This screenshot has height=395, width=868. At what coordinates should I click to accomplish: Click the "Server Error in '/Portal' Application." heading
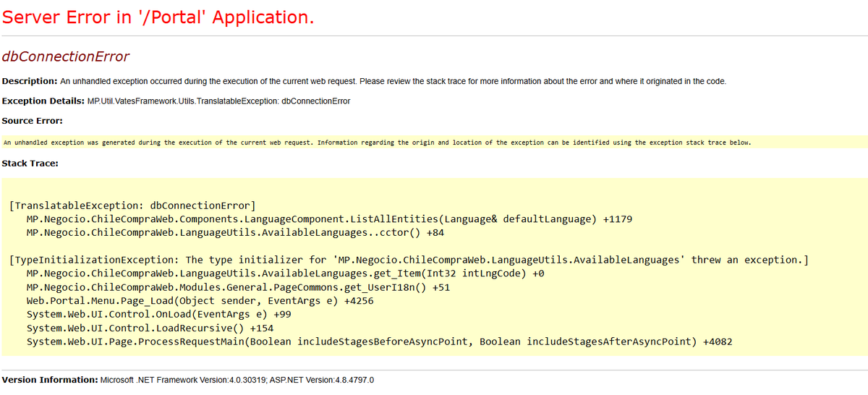[x=158, y=17]
